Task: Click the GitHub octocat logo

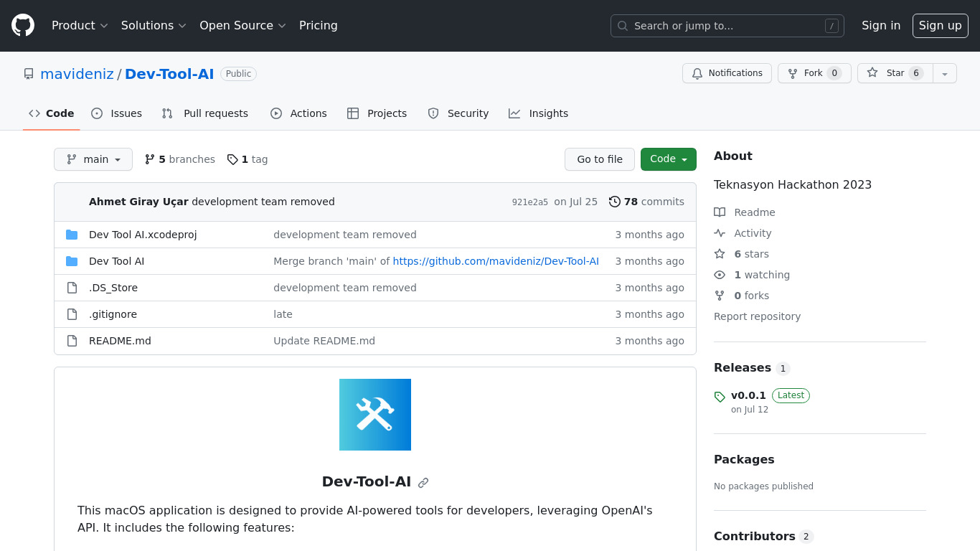Action: point(23,25)
